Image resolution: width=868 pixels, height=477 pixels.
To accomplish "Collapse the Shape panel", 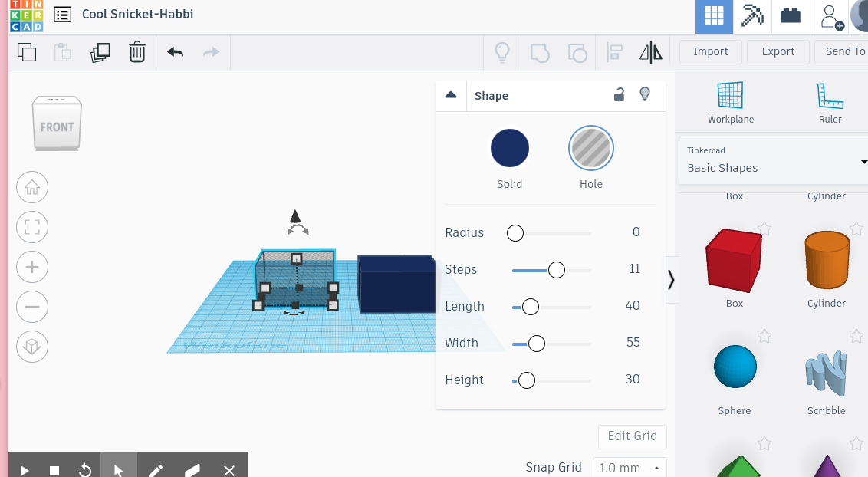I will tap(451, 94).
